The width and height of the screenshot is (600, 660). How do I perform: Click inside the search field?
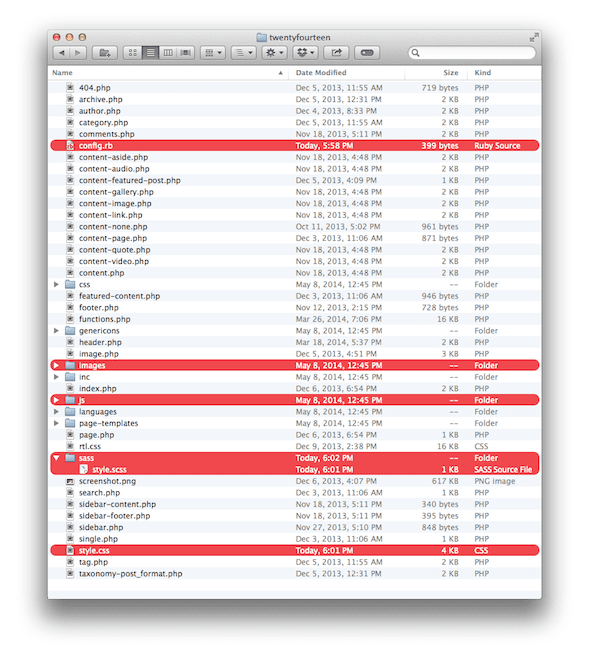pos(472,53)
